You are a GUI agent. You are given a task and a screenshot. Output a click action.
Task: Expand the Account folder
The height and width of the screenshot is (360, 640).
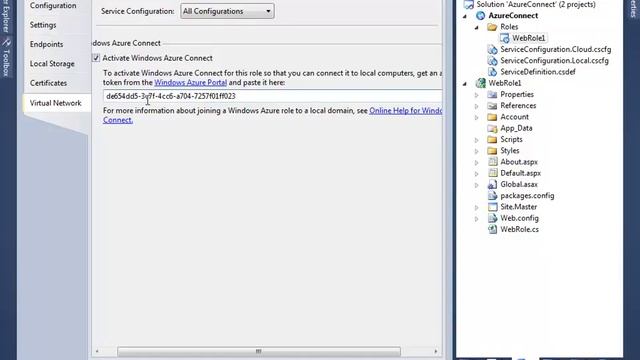(476, 117)
